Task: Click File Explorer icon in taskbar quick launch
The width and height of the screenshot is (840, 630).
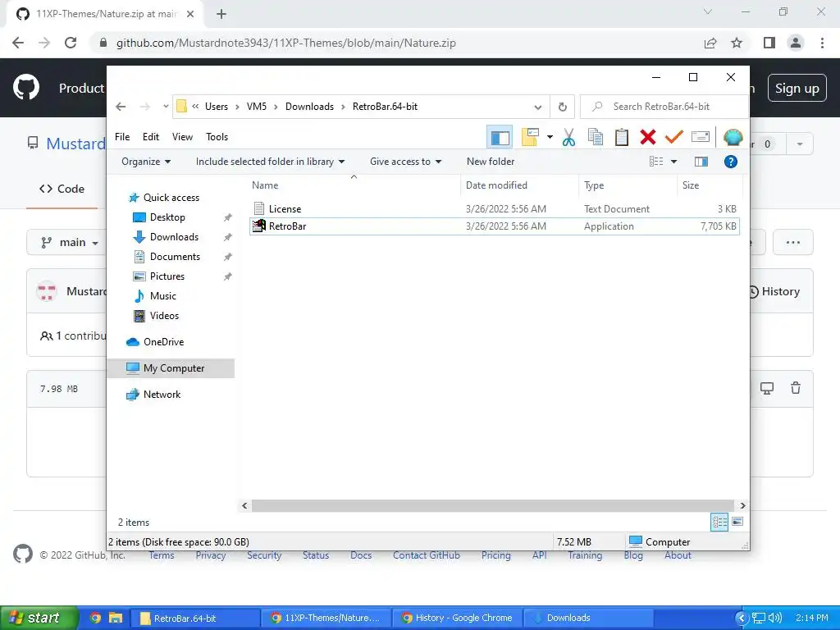Action: click(x=115, y=618)
